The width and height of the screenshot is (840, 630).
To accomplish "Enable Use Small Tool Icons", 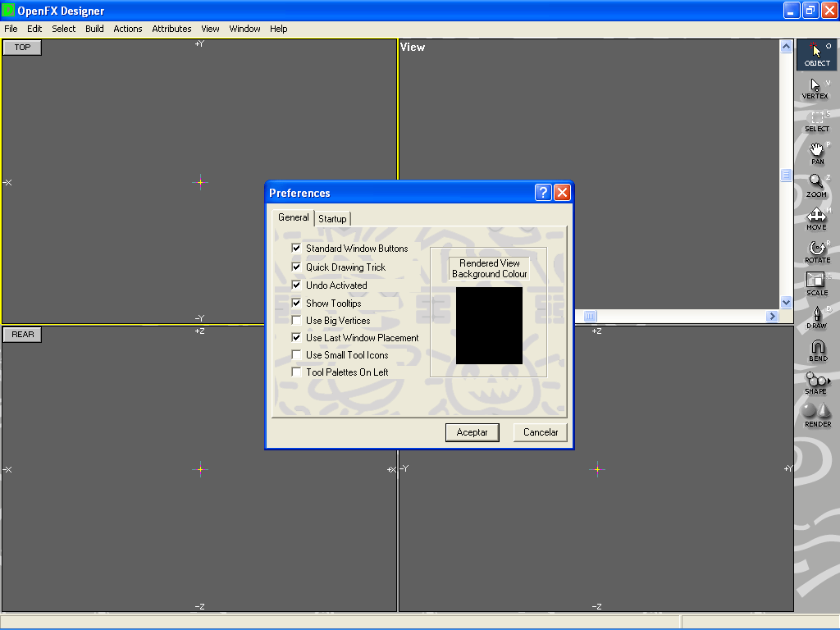I will tap(296, 354).
